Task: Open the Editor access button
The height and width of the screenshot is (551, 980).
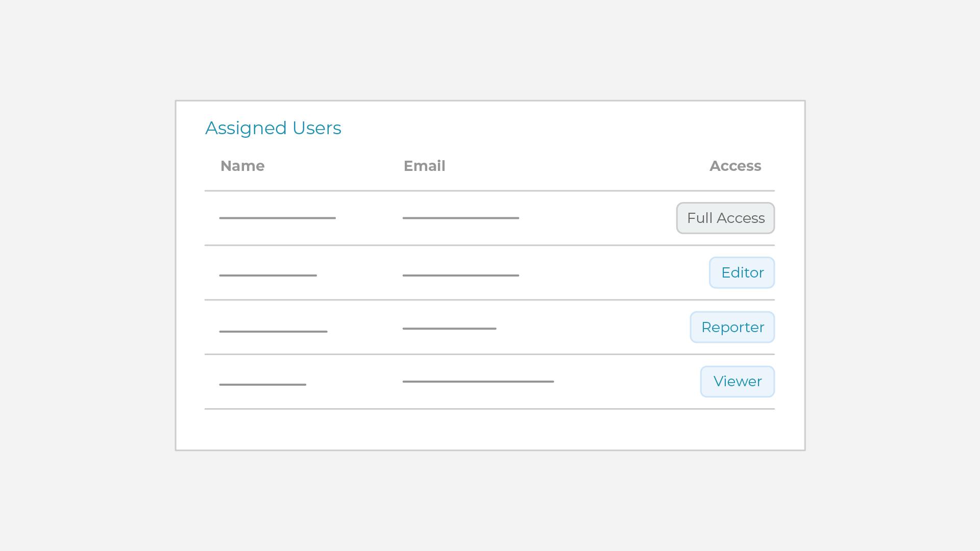Action: 742,273
